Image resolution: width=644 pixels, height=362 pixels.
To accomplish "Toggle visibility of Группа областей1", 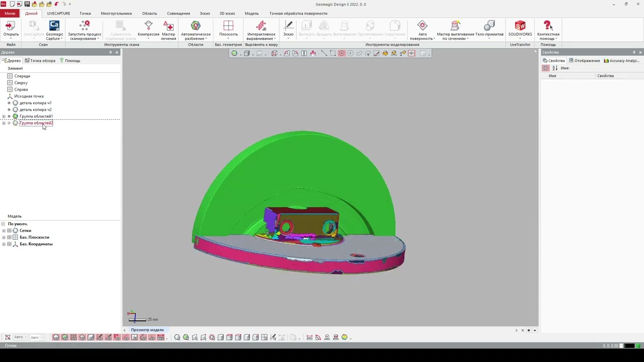I will tap(9, 117).
